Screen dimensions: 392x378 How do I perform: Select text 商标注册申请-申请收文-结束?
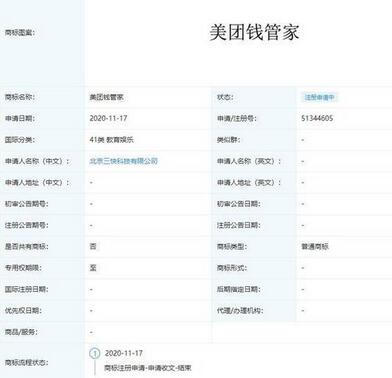(x=148, y=368)
